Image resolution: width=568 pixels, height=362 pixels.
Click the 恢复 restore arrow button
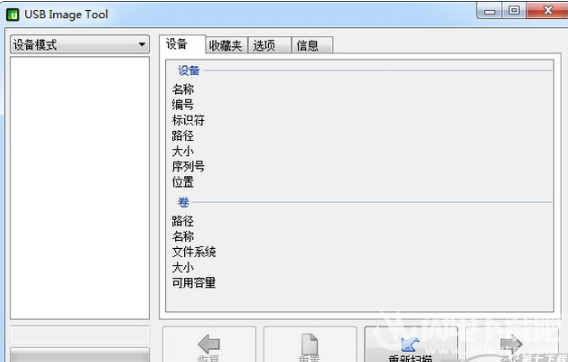tap(209, 344)
